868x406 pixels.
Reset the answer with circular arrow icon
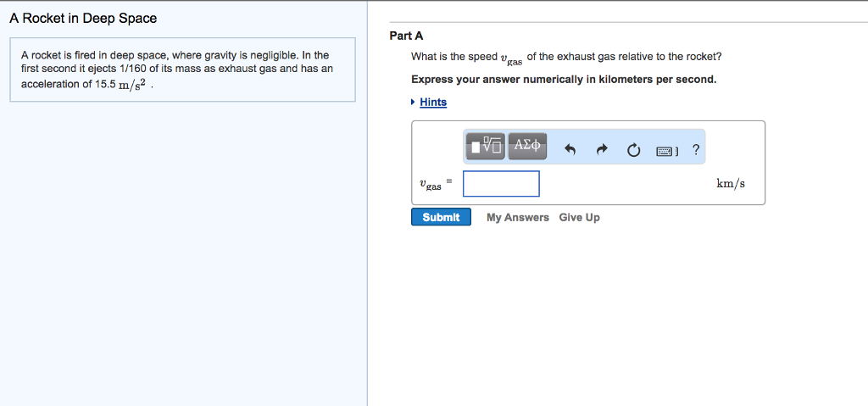point(633,151)
